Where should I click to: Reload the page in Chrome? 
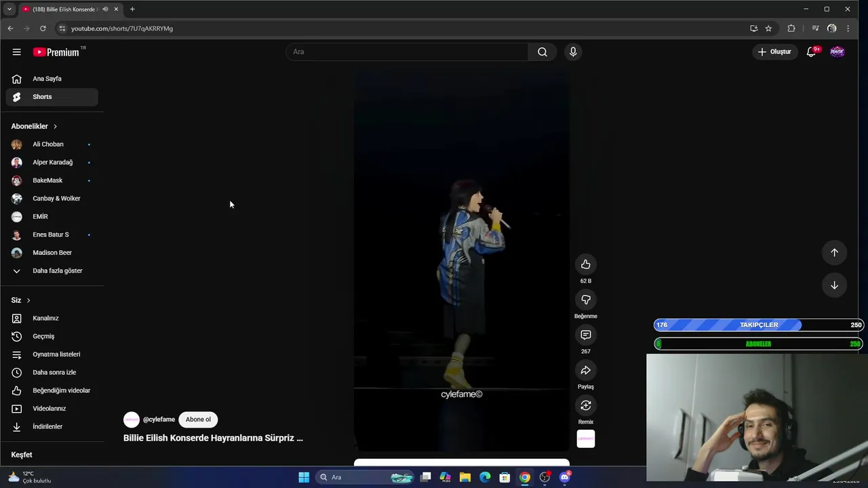[43, 28]
